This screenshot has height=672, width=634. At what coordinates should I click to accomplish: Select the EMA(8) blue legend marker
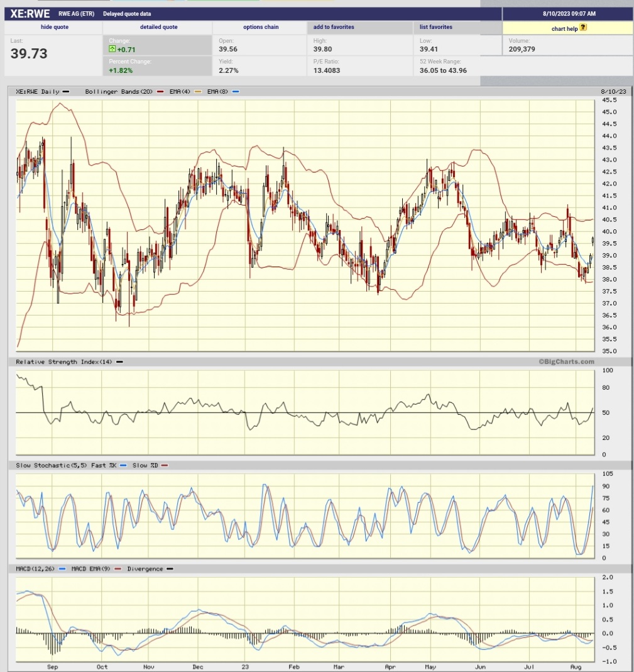pyautogui.click(x=237, y=91)
